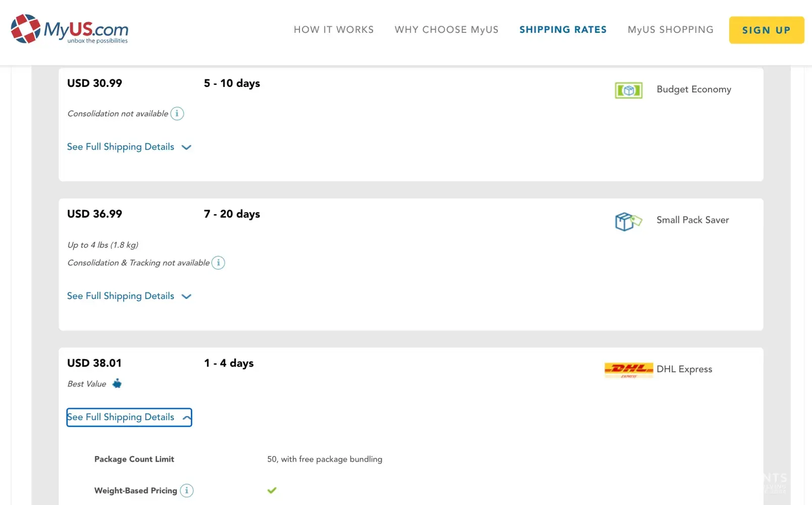Expand shipping details for Small Pack Saver
The height and width of the screenshot is (505, 812).
click(x=129, y=296)
